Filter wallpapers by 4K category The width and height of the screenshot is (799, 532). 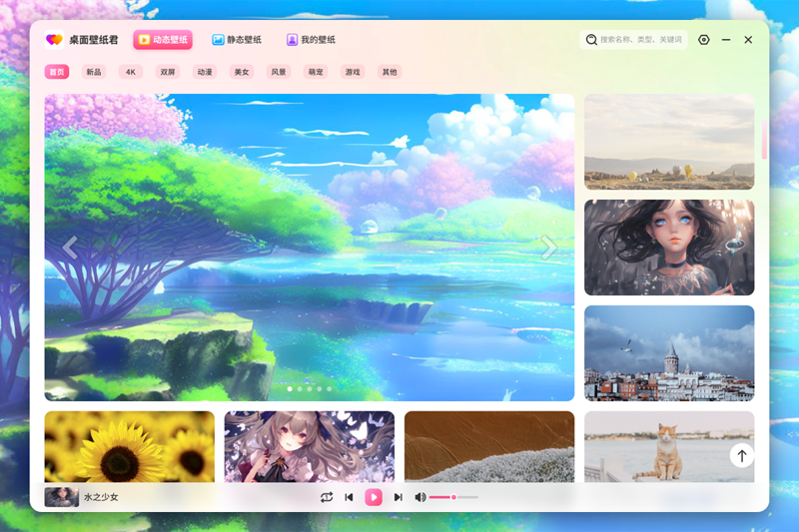131,72
